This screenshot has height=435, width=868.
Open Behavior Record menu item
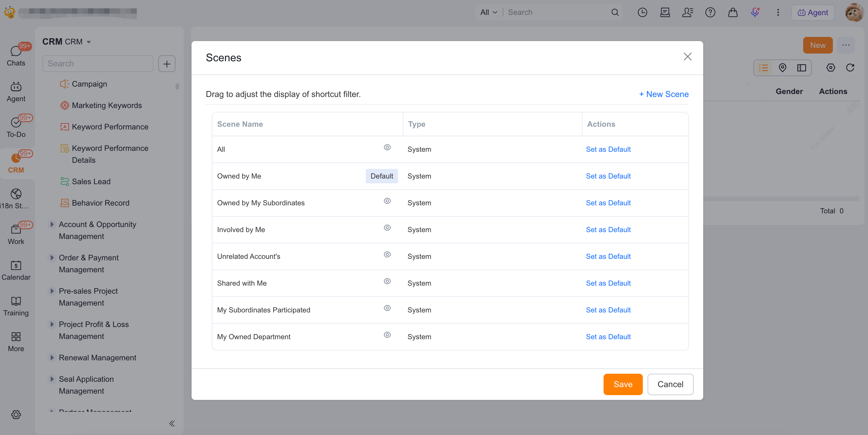(95, 203)
